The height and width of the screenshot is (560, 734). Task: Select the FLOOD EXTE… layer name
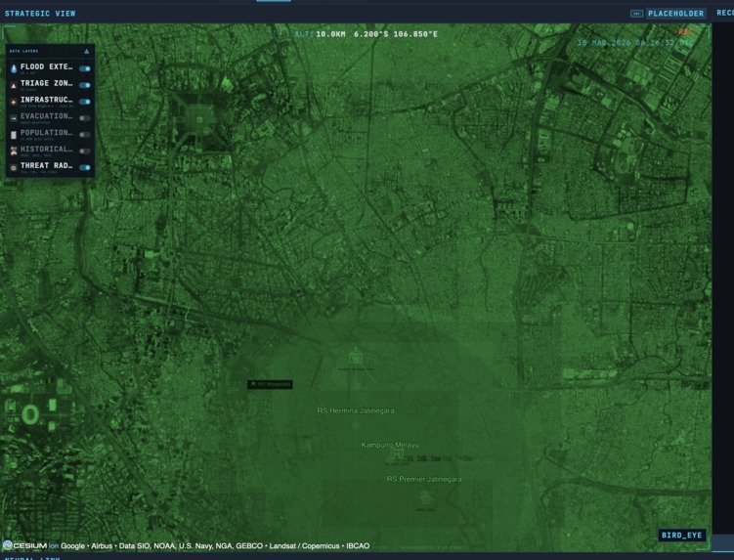click(46, 67)
